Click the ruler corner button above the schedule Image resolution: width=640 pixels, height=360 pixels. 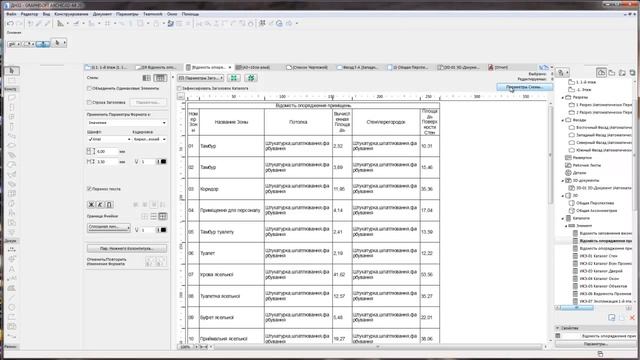tap(181, 96)
